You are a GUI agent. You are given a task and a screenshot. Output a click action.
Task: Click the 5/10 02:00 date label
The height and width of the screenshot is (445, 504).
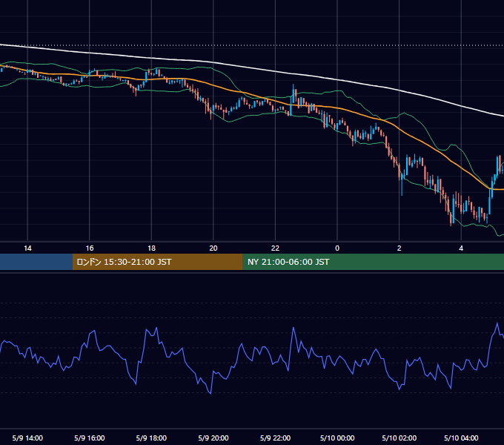point(399,438)
